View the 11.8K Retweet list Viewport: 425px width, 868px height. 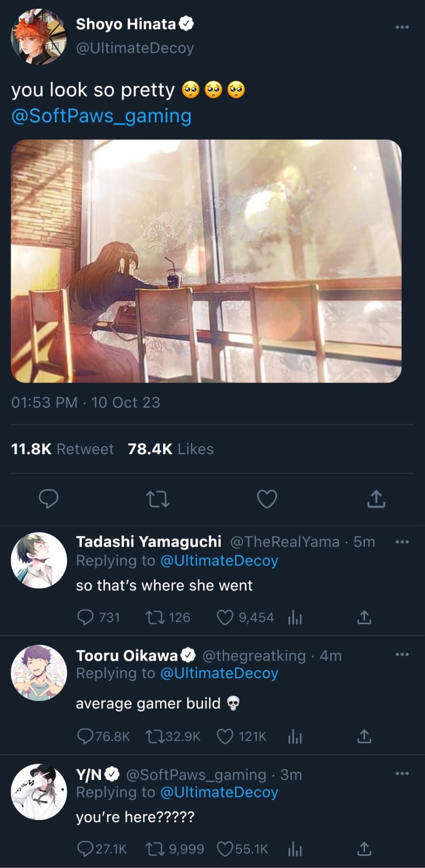click(62, 449)
